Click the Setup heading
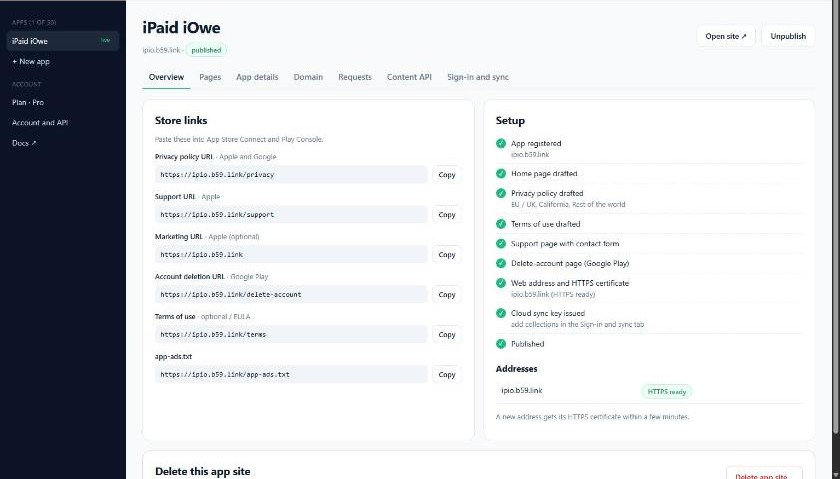 pos(510,121)
